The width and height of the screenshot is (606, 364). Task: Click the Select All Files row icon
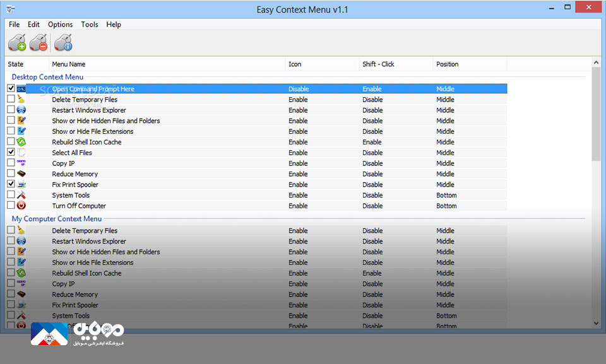[21, 152]
